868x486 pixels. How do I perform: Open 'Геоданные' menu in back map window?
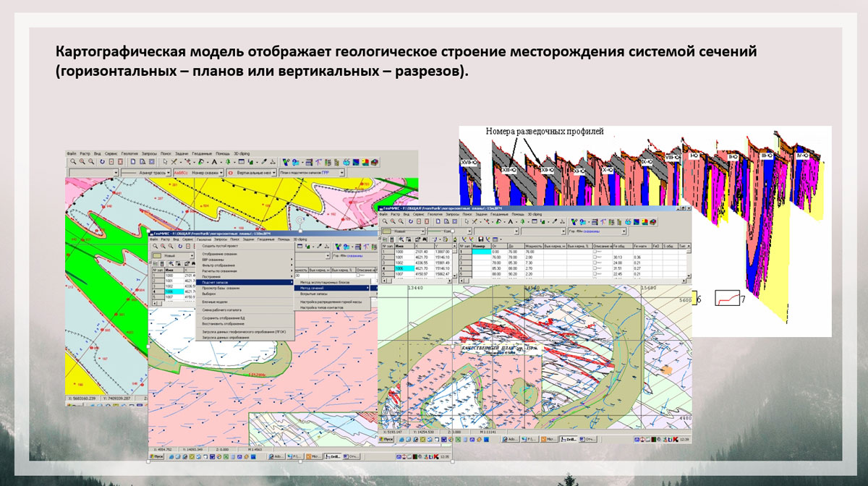pyautogui.click(x=202, y=153)
